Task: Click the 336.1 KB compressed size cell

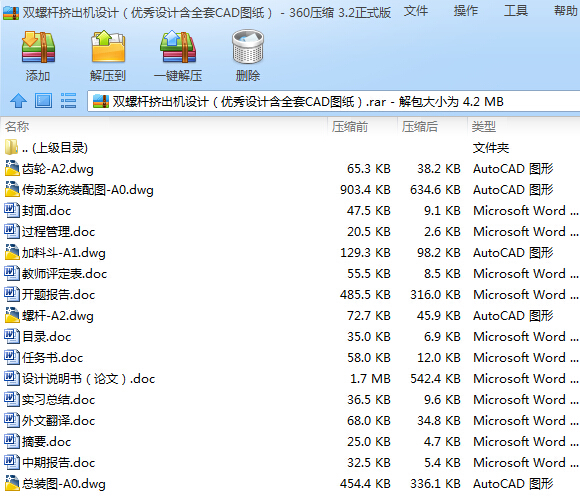Action: coord(435,484)
